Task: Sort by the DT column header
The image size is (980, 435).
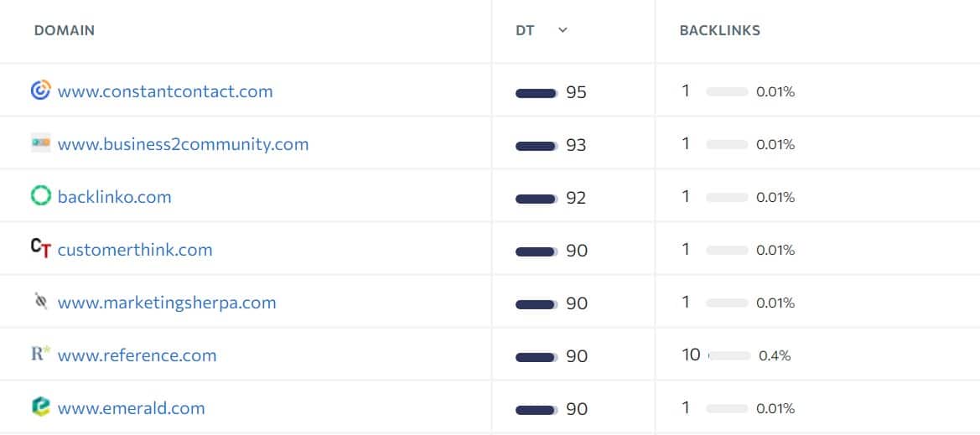Action: (525, 30)
